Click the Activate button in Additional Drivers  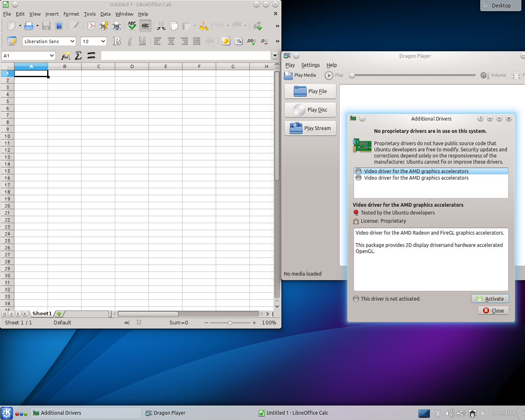click(x=490, y=299)
